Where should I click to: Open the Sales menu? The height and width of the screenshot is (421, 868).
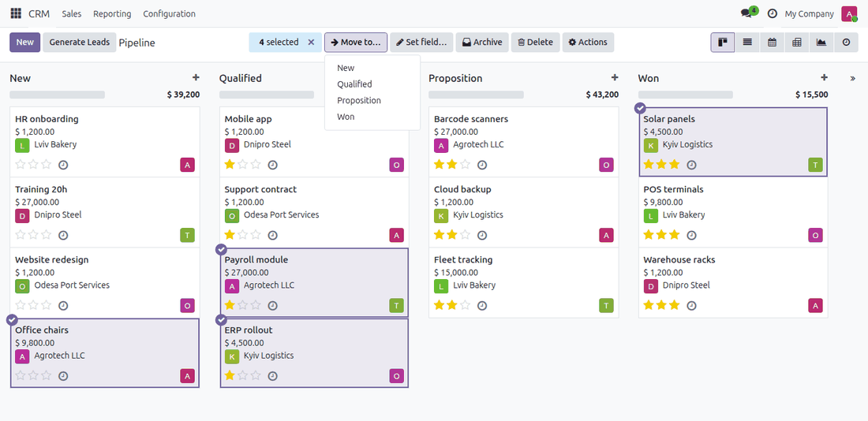pyautogui.click(x=71, y=14)
